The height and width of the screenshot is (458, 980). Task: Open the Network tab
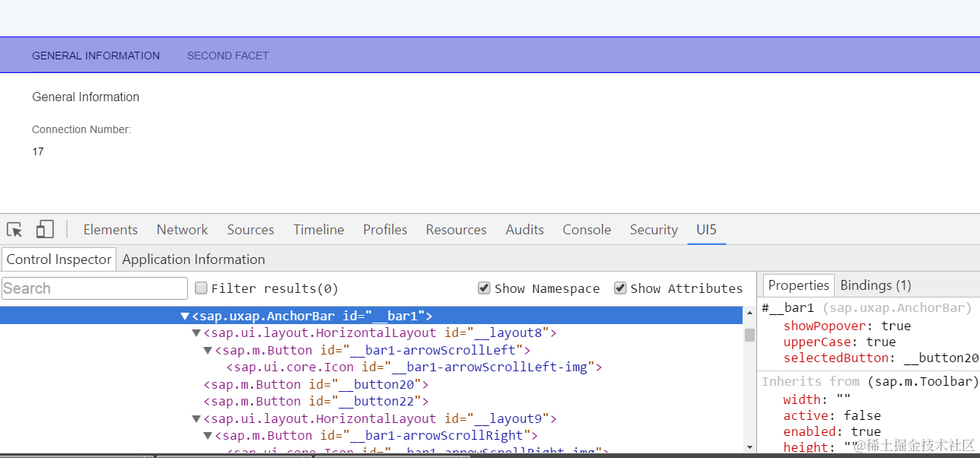click(x=182, y=230)
